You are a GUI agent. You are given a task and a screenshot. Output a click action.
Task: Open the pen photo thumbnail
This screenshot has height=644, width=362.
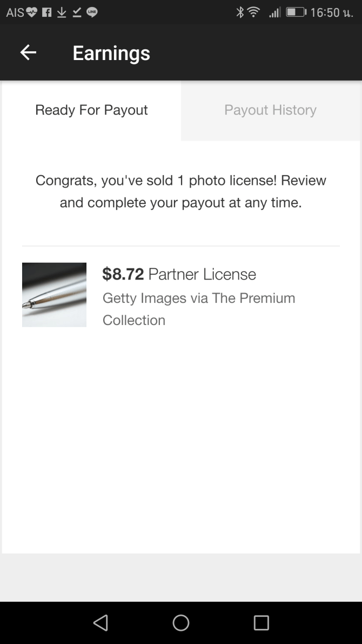(54, 295)
